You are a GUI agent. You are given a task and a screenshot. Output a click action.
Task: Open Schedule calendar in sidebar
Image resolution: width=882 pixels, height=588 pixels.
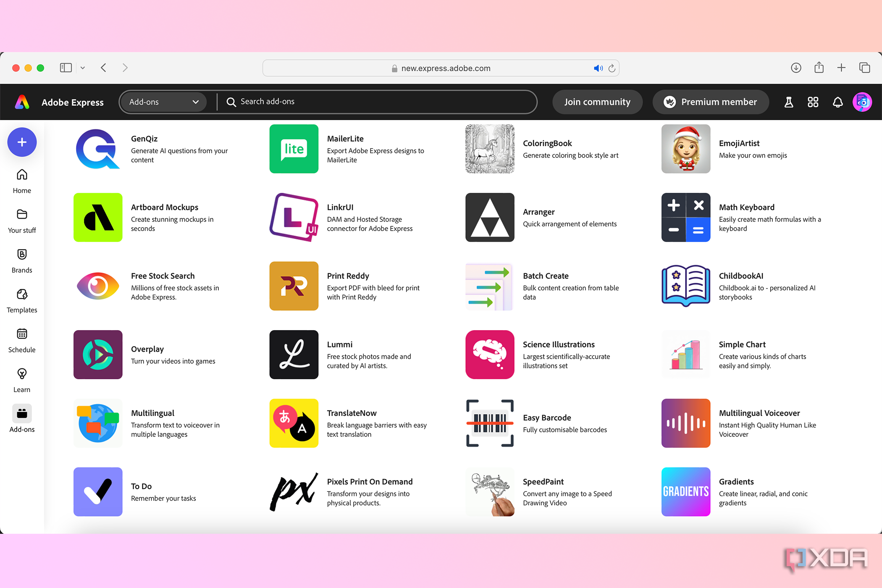[22, 341]
